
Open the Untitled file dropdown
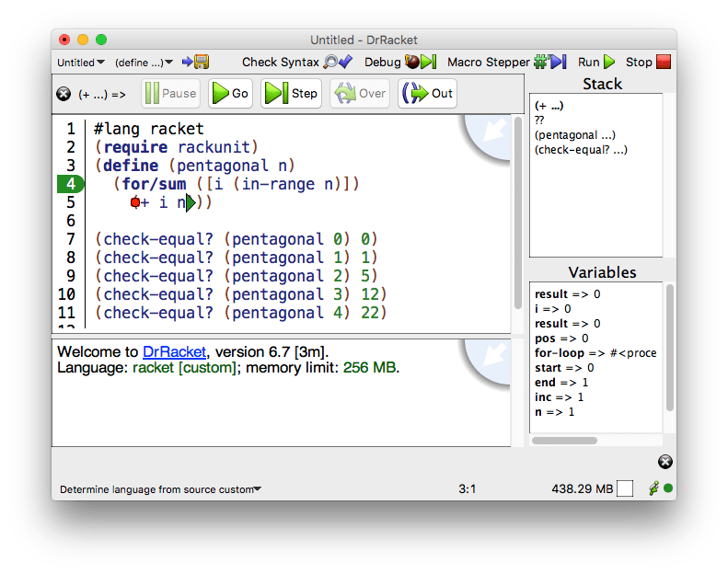tap(81, 63)
